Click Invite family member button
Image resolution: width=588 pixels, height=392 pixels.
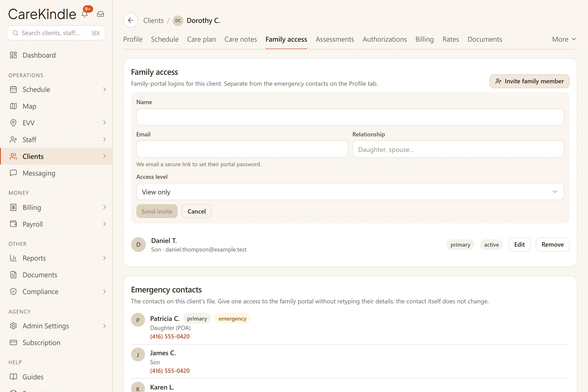point(529,81)
